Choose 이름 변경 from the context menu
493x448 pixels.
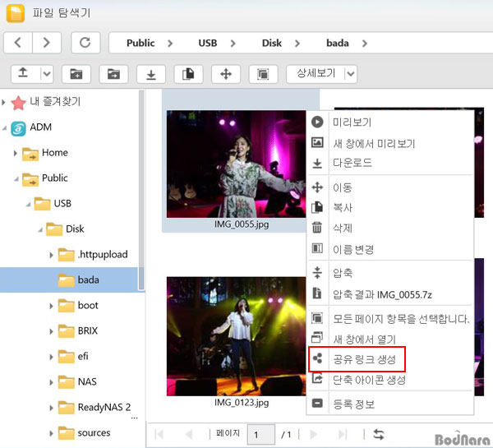click(353, 249)
